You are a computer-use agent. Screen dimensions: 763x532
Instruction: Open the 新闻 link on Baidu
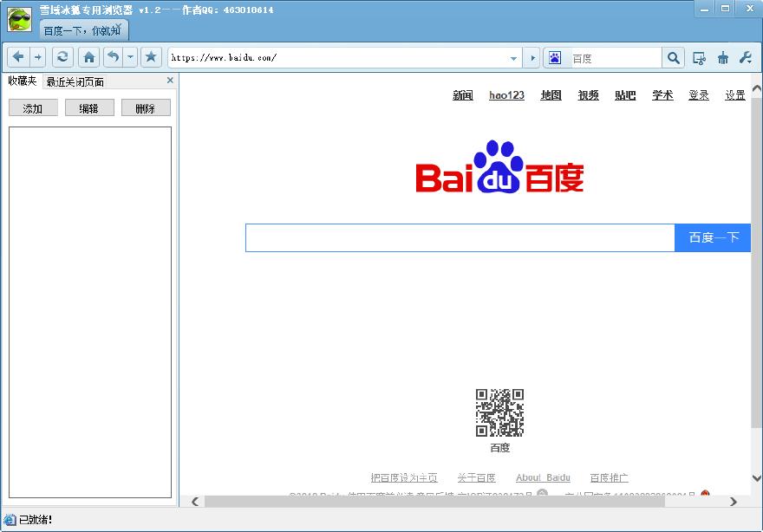pos(463,95)
